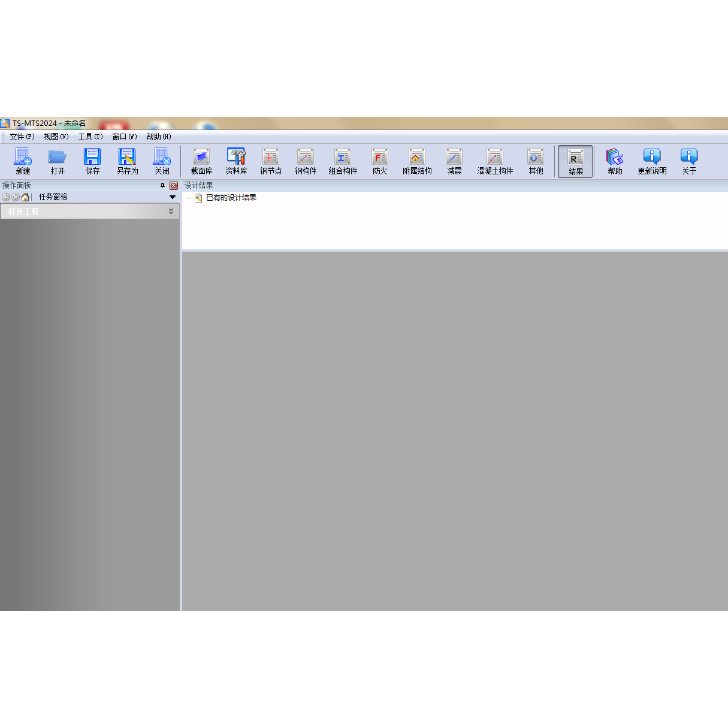Toggle the 结果 results view
Image resolution: width=728 pixels, height=728 pixels.
click(575, 161)
